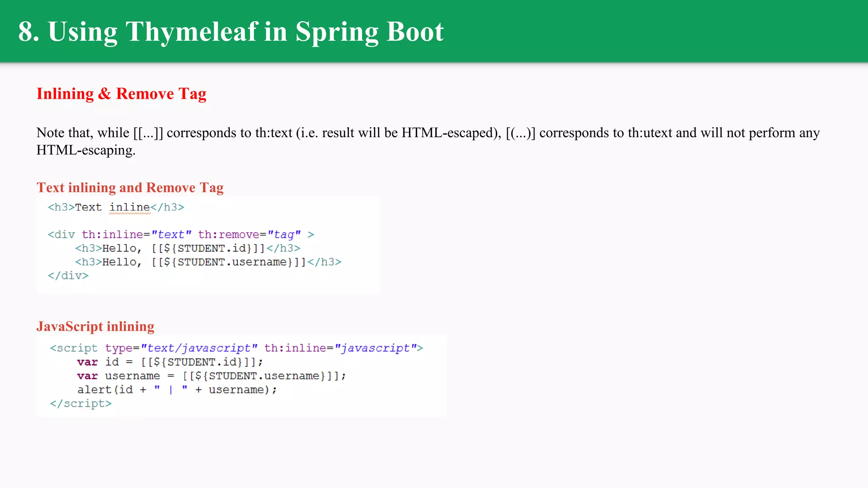
Task: Click the '<h3>Text inline</h3>' code line
Action: (x=116, y=207)
